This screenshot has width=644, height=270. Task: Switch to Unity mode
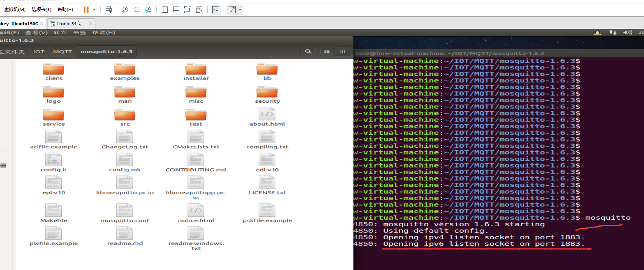(199, 10)
